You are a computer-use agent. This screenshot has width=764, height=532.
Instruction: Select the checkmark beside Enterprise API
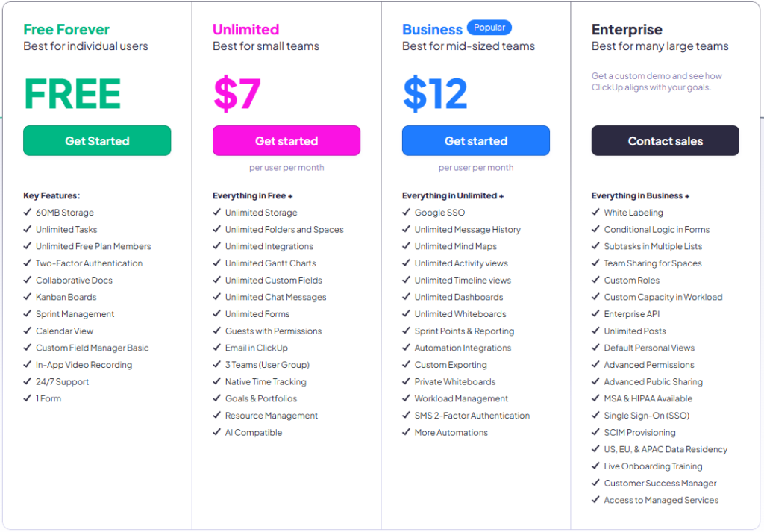click(x=595, y=313)
